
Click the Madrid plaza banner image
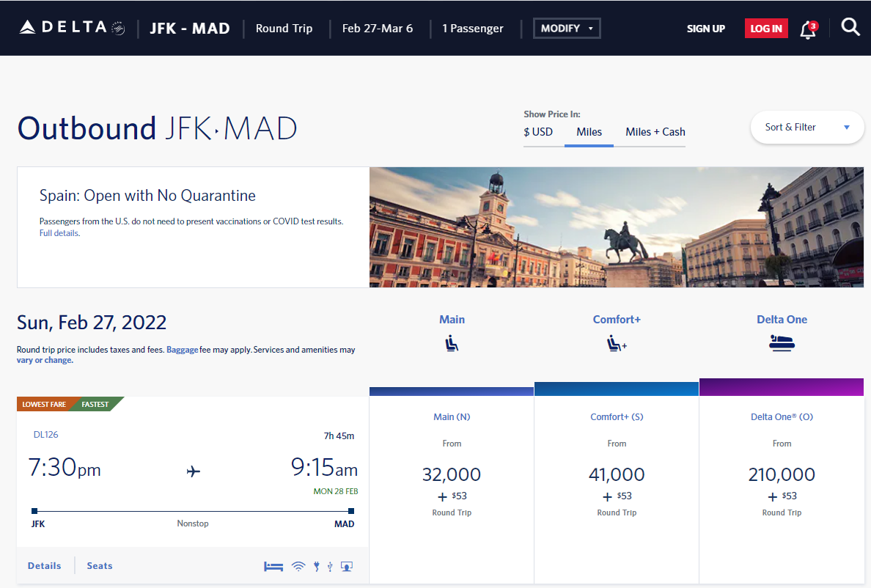pos(617,227)
